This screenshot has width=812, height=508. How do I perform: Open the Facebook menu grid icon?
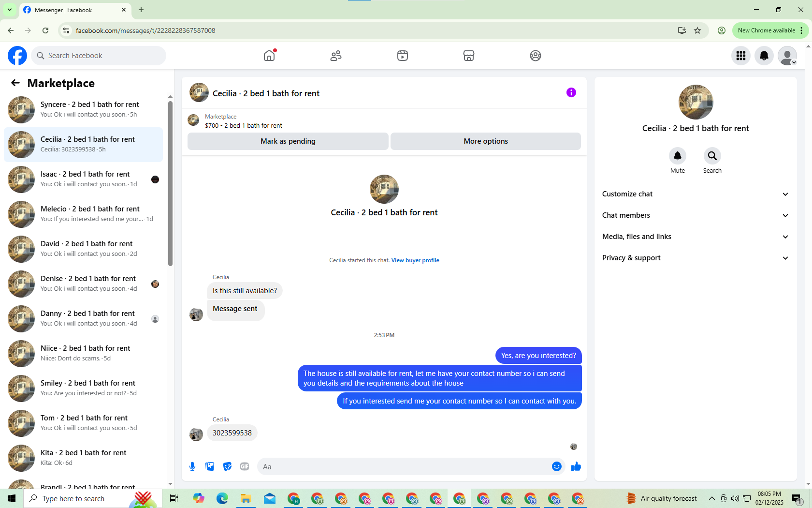[741, 56]
